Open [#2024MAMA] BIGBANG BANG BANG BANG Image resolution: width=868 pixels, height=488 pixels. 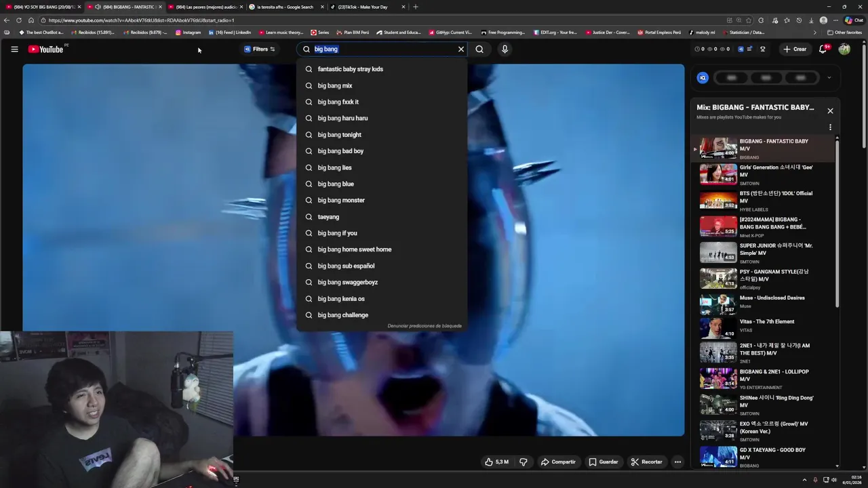(x=763, y=226)
